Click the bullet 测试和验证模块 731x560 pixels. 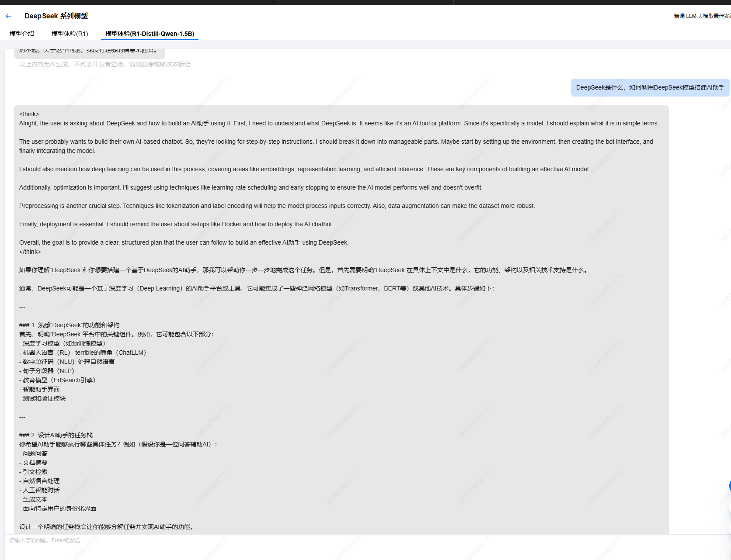point(42,398)
